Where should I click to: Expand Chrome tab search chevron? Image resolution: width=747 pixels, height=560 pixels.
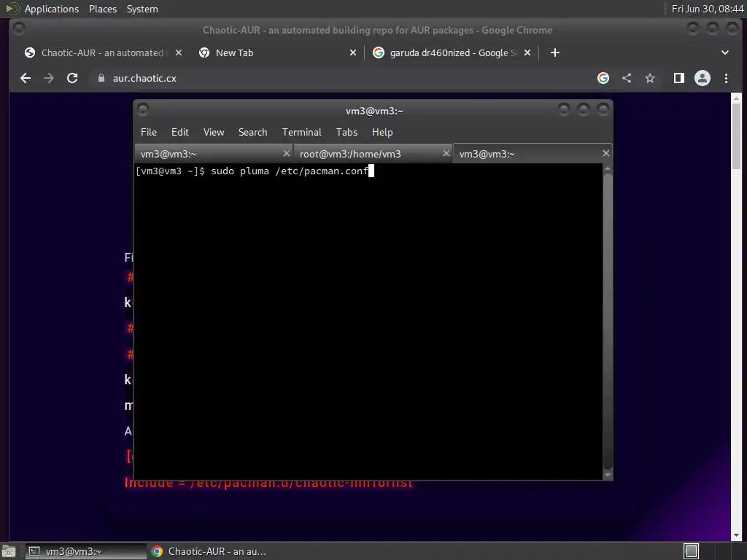pos(725,52)
